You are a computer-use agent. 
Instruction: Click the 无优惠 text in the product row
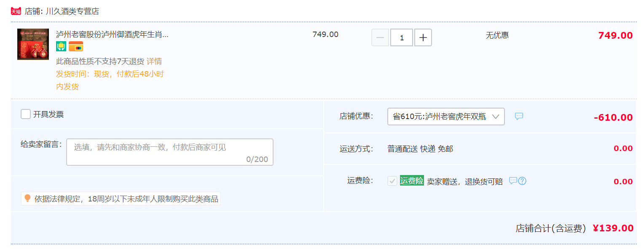[497, 35]
